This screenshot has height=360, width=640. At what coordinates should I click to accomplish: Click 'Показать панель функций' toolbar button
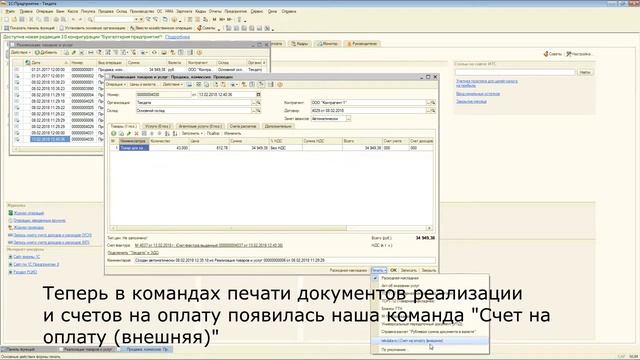click(x=29, y=28)
